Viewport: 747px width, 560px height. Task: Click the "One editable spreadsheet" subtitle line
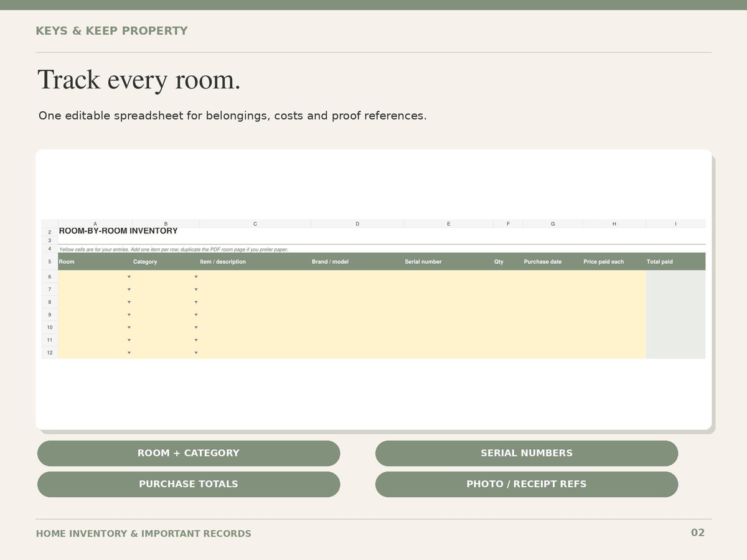tap(233, 116)
